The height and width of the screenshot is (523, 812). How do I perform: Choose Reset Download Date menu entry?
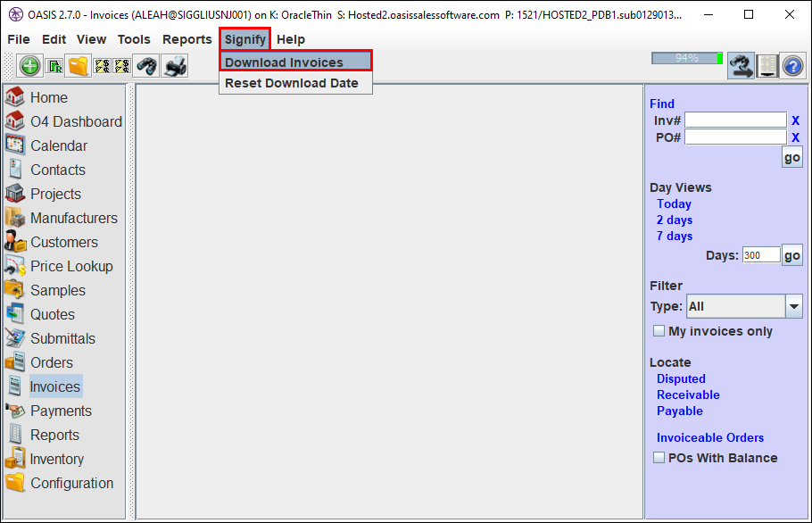[x=295, y=83]
